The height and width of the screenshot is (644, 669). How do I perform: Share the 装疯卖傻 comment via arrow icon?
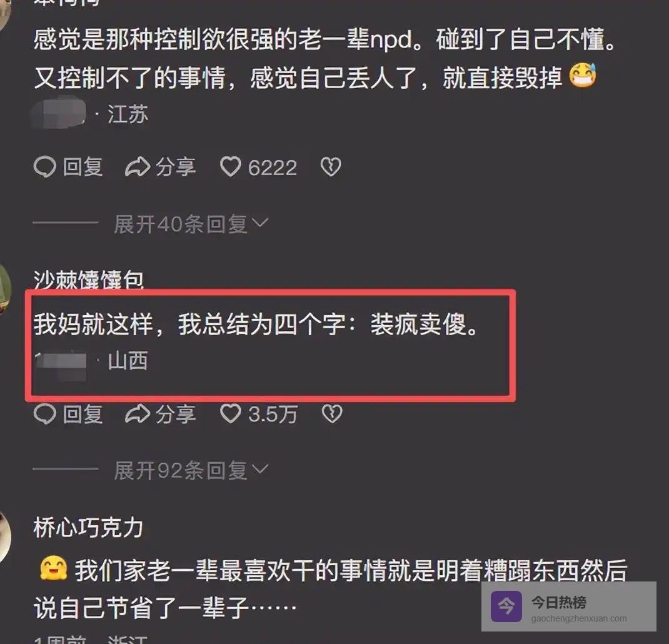138,413
